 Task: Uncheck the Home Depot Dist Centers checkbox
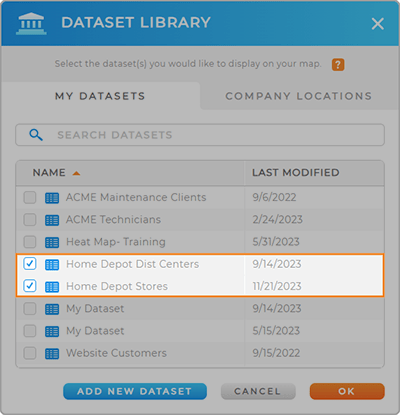tap(30, 264)
